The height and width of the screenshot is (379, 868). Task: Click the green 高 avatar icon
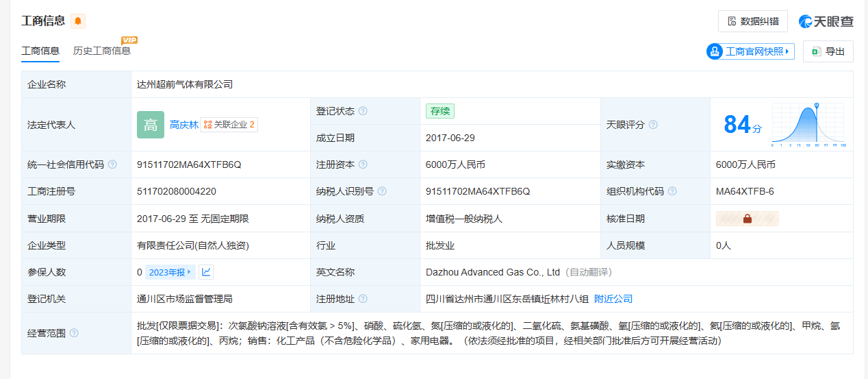point(151,125)
